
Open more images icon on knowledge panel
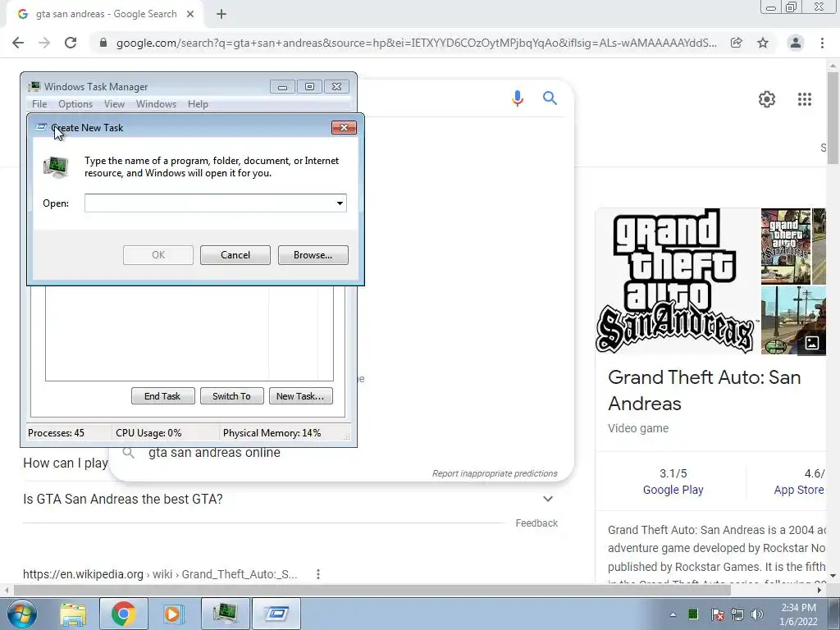[x=811, y=343]
